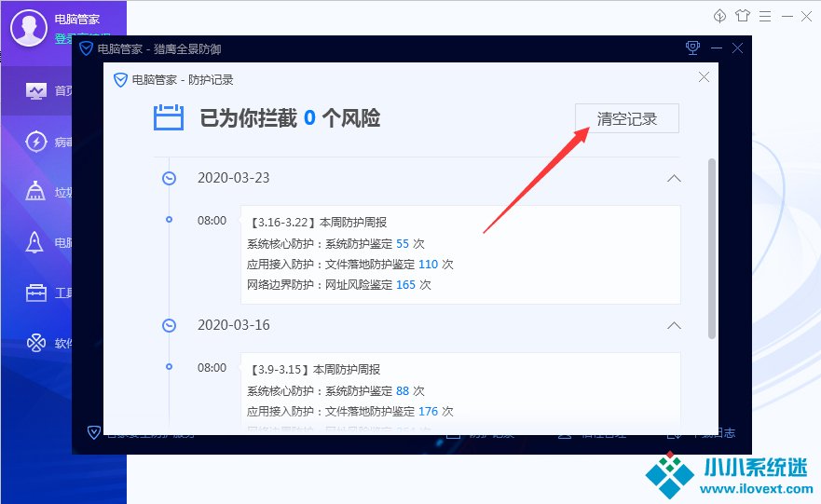The image size is (821, 504).
Task: Click the T-shirt skin icon
Action: [x=743, y=16]
